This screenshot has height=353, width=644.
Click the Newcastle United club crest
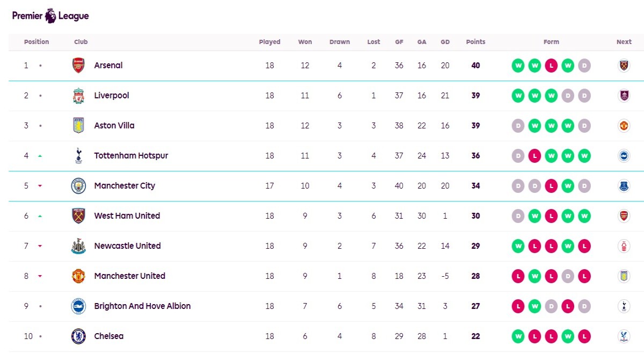coord(78,246)
